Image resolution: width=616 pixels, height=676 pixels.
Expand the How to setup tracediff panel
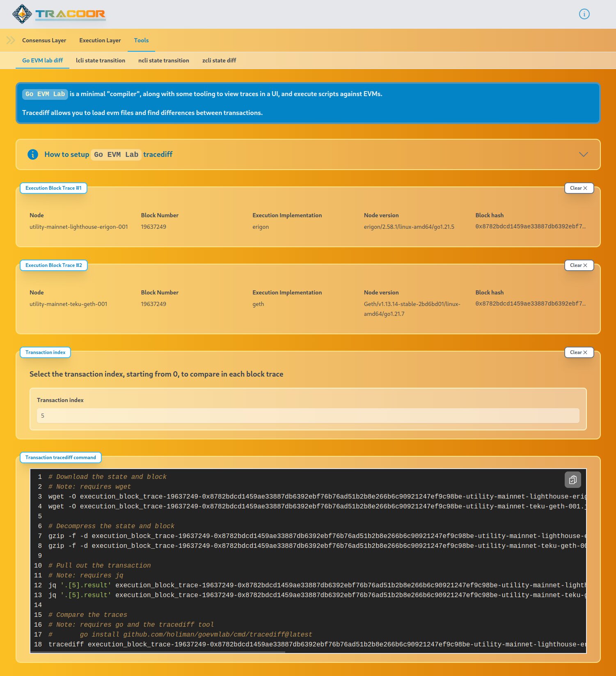tap(108, 154)
